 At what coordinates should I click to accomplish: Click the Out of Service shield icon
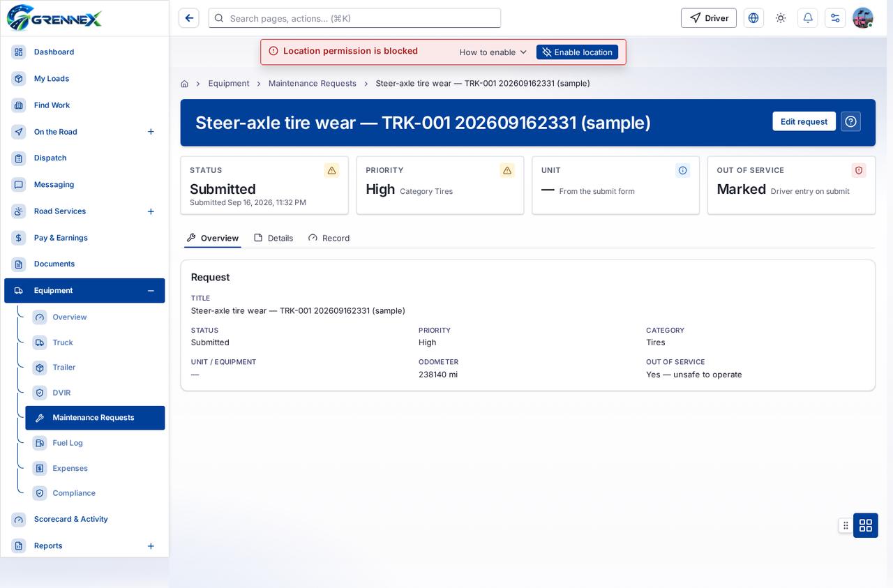coord(859,170)
